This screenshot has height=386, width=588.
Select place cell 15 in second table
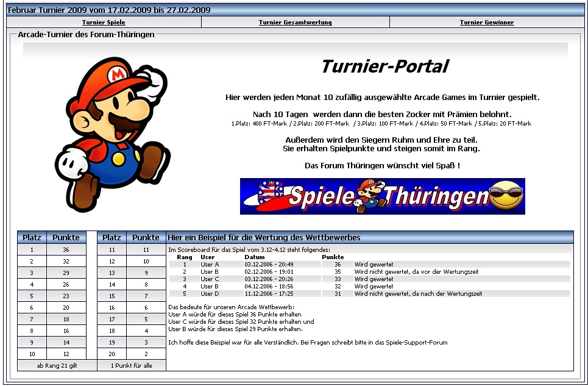pyautogui.click(x=112, y=296)
